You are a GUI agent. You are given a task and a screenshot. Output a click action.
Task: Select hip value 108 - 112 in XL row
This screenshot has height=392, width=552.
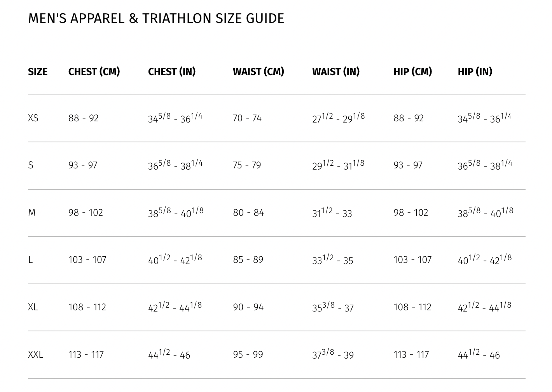412,307
